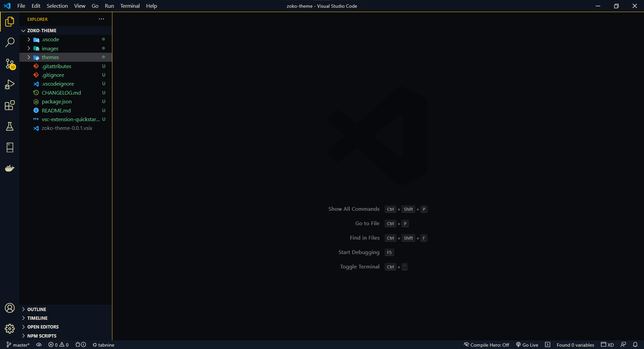The image size is (644, 349).
Task: Expand the images folder
Action: 66,48
